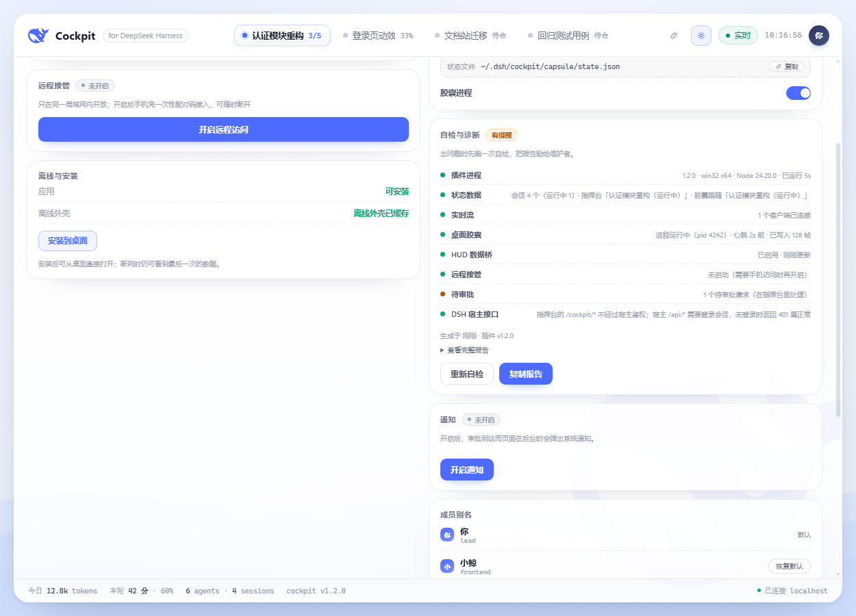Click the 未开启 badge beside 通知

click(x=481, y=420)
